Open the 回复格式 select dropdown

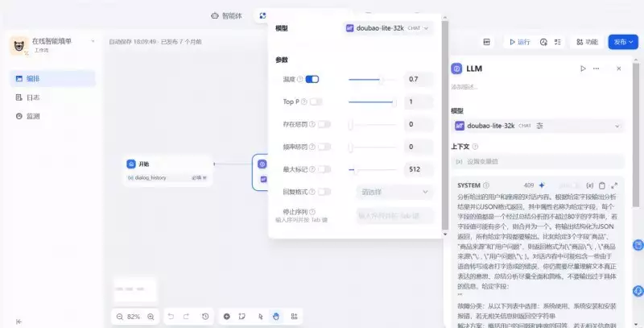tap(394, 192)
